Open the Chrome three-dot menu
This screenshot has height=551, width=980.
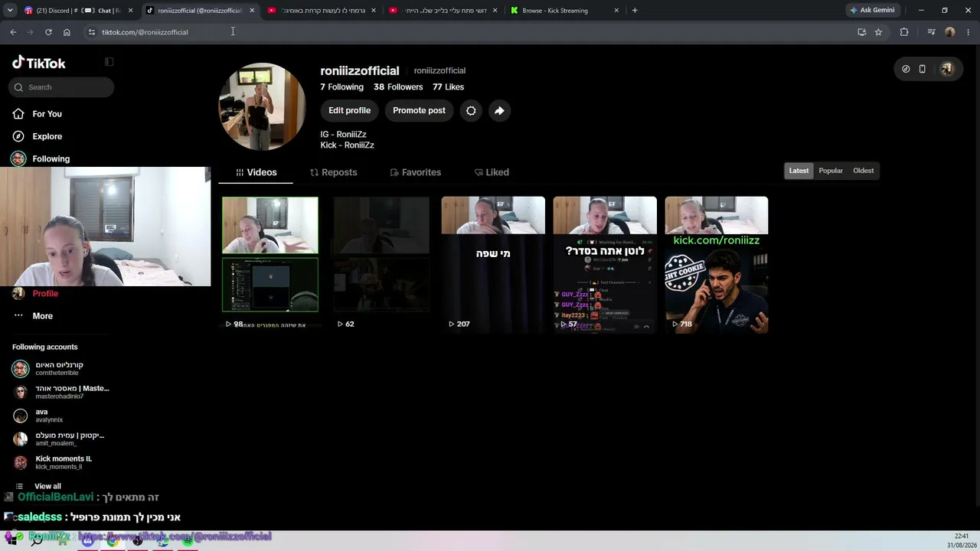(969, 32)
